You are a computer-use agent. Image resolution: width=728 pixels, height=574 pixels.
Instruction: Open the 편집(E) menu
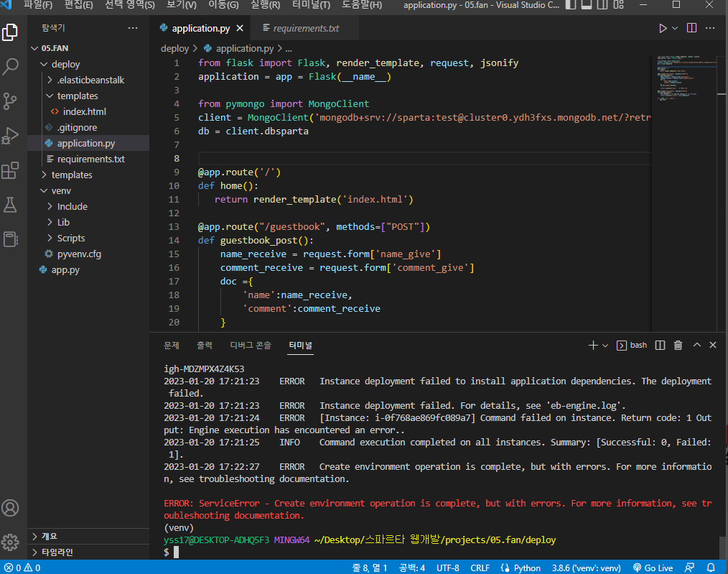coord(78,5)
